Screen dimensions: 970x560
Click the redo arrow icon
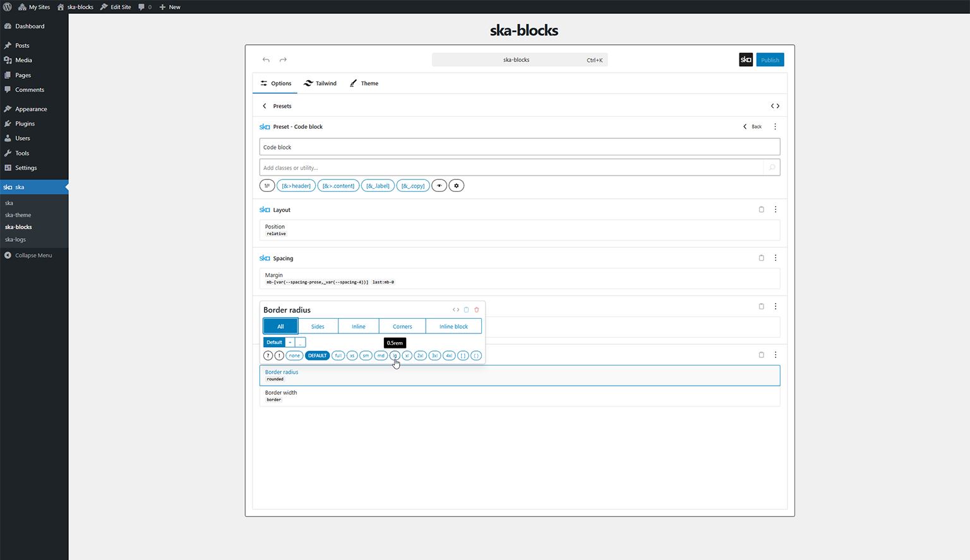[283, 60]
